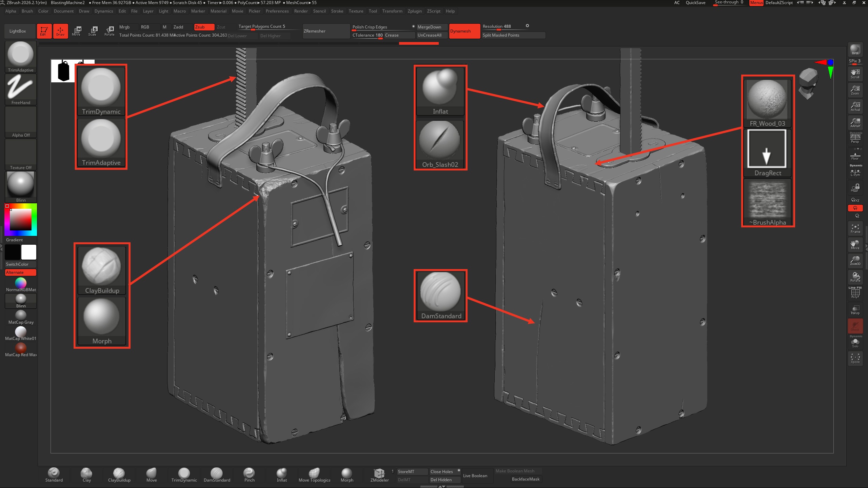Select DamStandard brush in bottom shelf

(217, 475)
